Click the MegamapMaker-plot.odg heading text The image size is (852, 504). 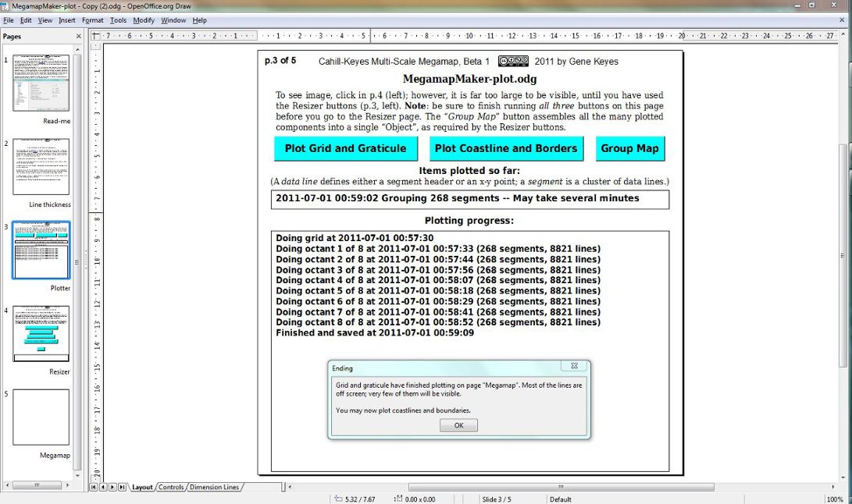click(469, 80)
